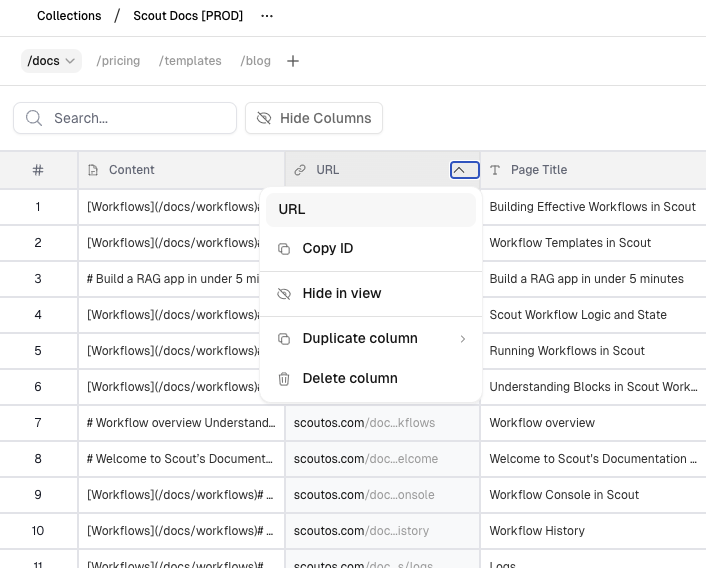
Task: Expand the /docs tab dropdown
Action: (x=70, y=61)
